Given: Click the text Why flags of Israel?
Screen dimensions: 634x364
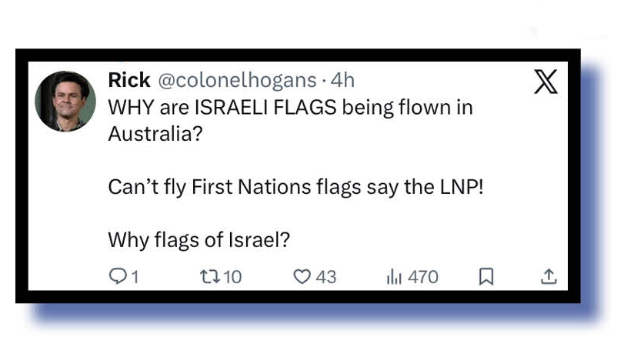Looking at the screenshot, I should (x=199, y=240).
